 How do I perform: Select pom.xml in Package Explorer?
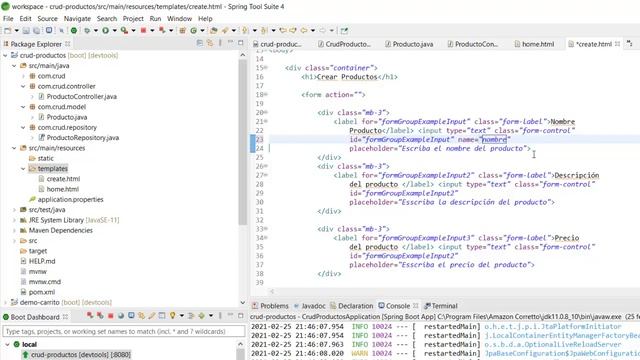[42, 292]
